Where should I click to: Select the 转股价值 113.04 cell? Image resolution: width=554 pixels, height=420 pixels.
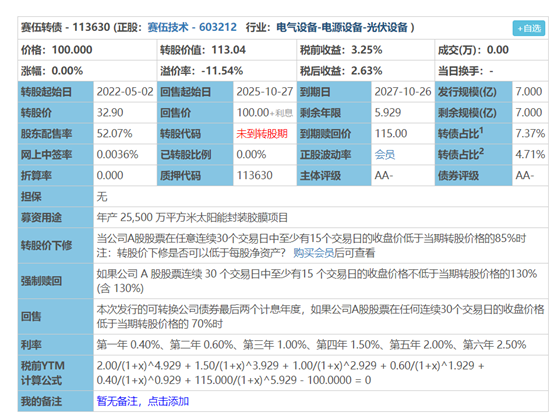[x=226, y=50]
